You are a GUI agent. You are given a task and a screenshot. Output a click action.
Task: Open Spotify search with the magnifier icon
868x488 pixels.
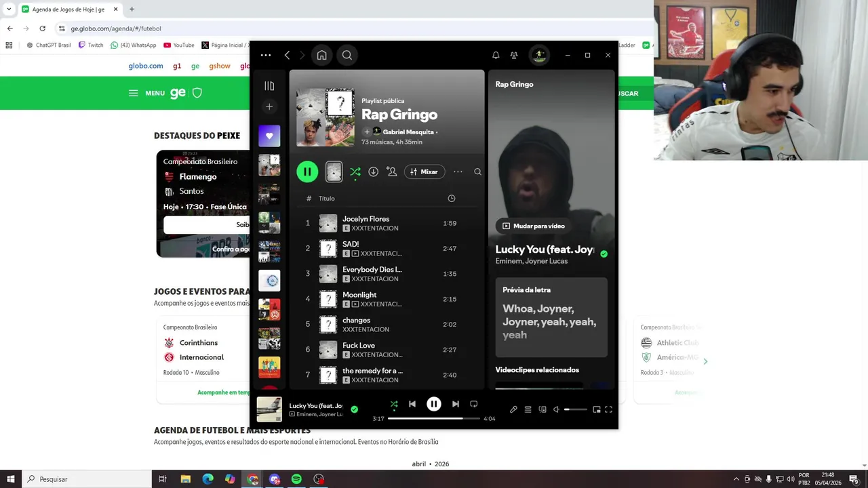pyautogui.click(x=347, y=56)
